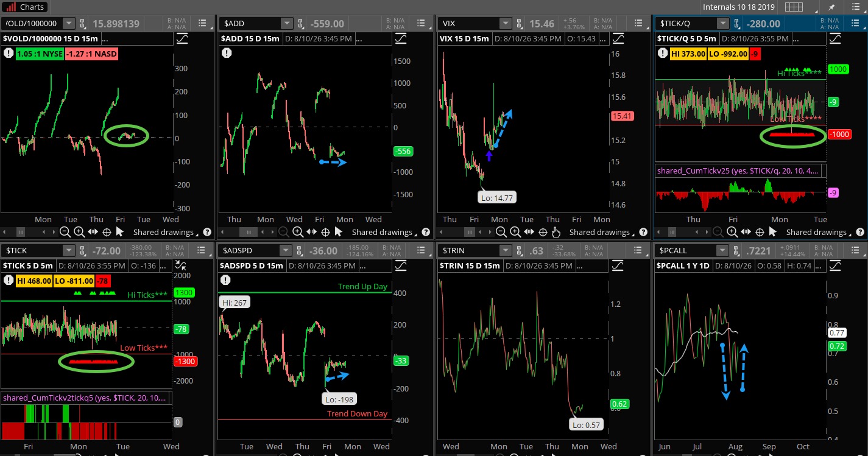The width and height of the screenshot is (868, 456).
Task: Click alert exclamation icon on /VOLD chart
Action: pos(8,53)
